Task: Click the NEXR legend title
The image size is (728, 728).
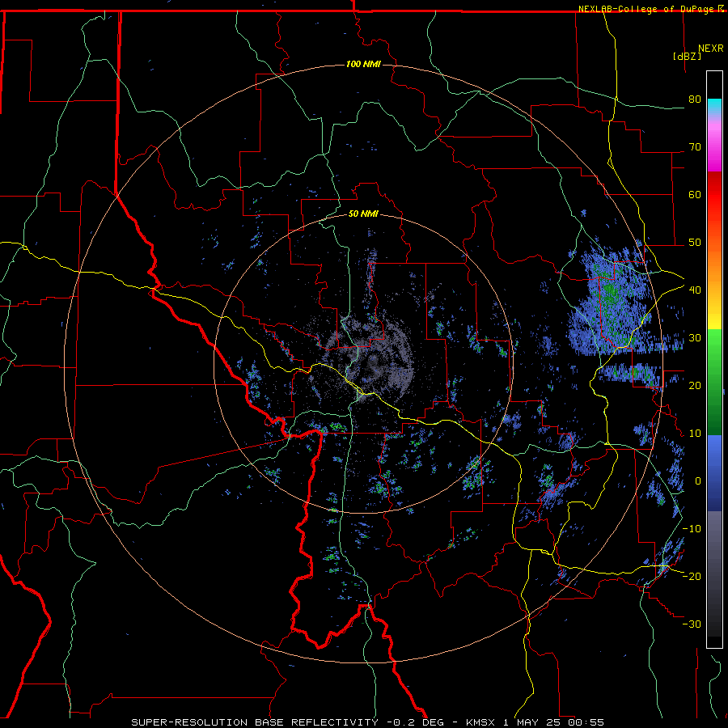Action: coord(711,49)
